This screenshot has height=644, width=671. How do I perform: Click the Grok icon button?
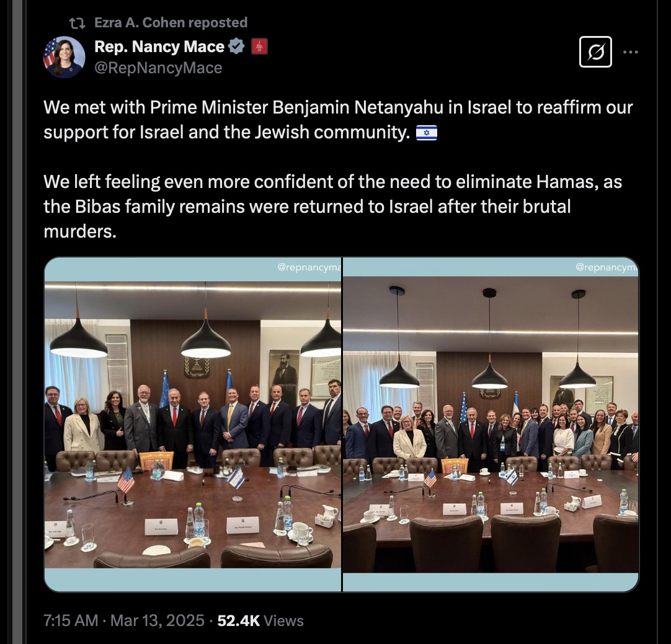(595, 52)
